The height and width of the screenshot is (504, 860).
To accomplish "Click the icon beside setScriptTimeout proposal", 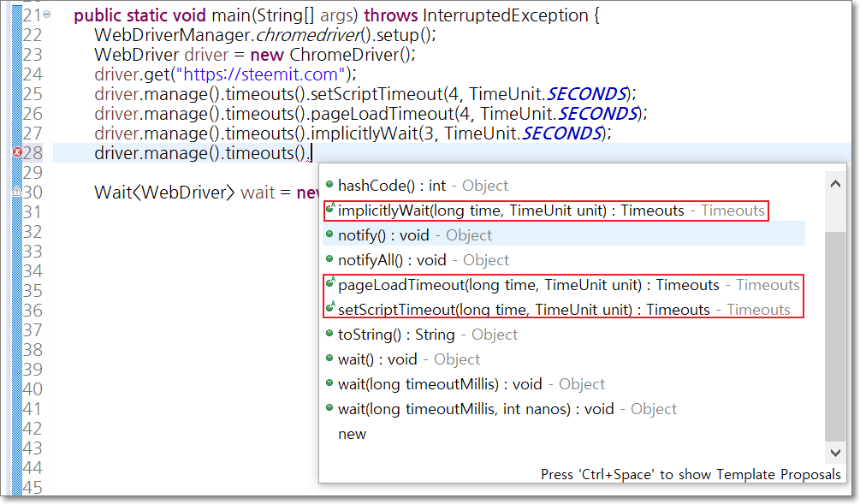I will (x=330, y=308).
